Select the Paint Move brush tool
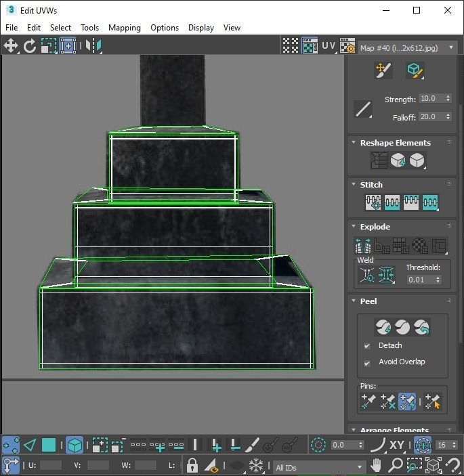 383,70
